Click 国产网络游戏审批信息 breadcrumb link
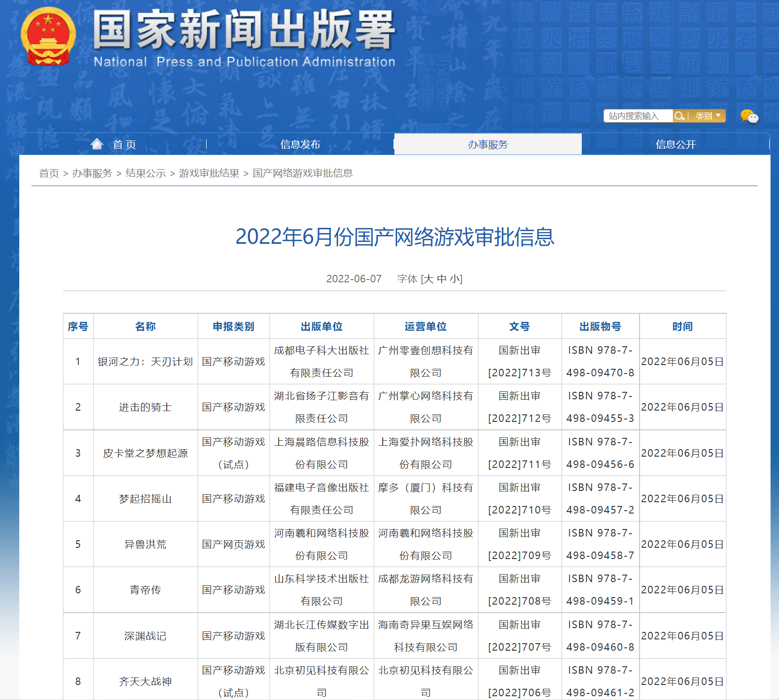This screenshot has width=779, height=700. click(x=302, y=173)
